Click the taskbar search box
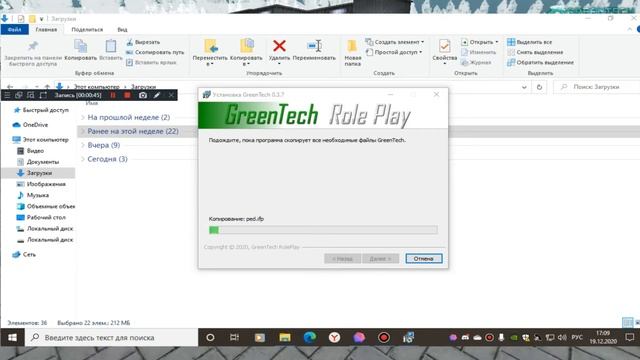The width and height of the screenshot is (640, 360). click(x=112, y=338)
